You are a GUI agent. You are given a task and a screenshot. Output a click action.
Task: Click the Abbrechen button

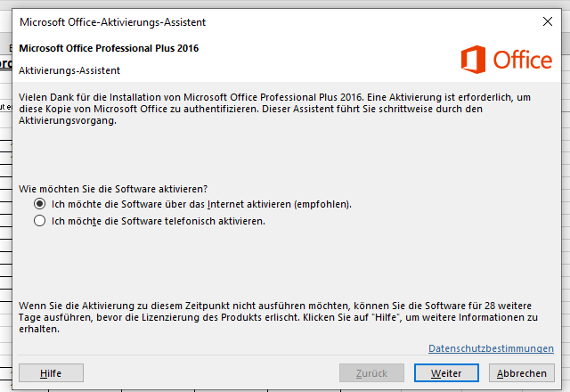pyautogui.click(x=521, y=373)
